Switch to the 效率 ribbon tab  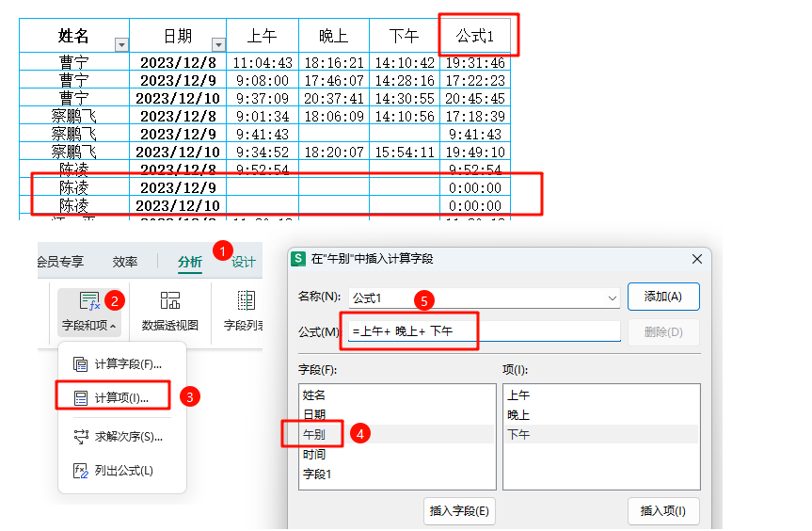tap(125, 262)
